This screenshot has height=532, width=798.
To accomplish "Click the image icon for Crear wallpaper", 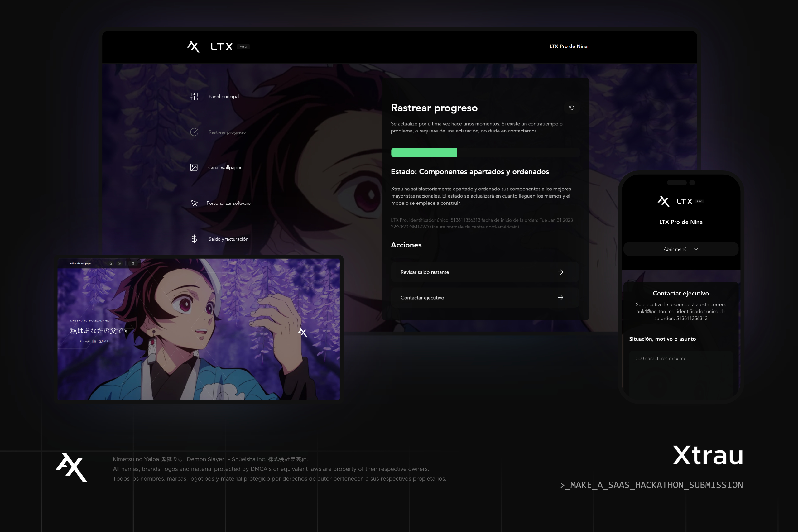I will pyautogui.click(x=194, y=168).
